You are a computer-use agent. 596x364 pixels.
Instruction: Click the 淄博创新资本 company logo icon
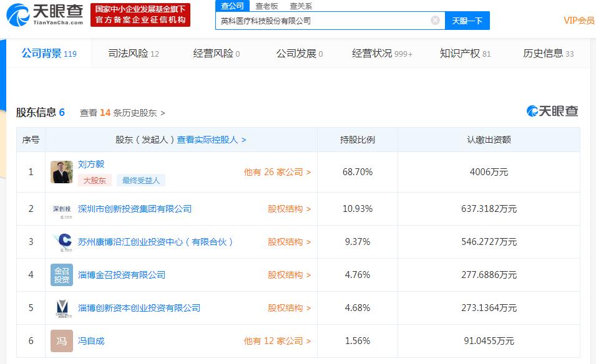[62, 308]
